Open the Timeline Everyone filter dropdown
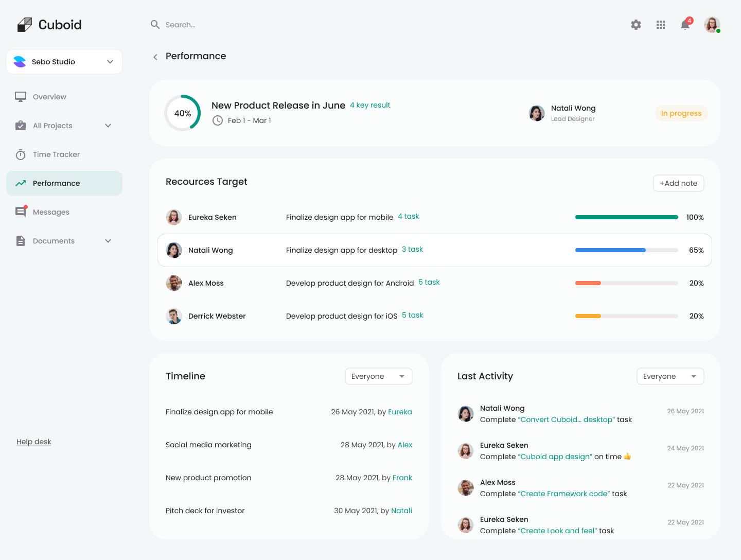This screenshot has height=560, width=741. click(378, 376)
